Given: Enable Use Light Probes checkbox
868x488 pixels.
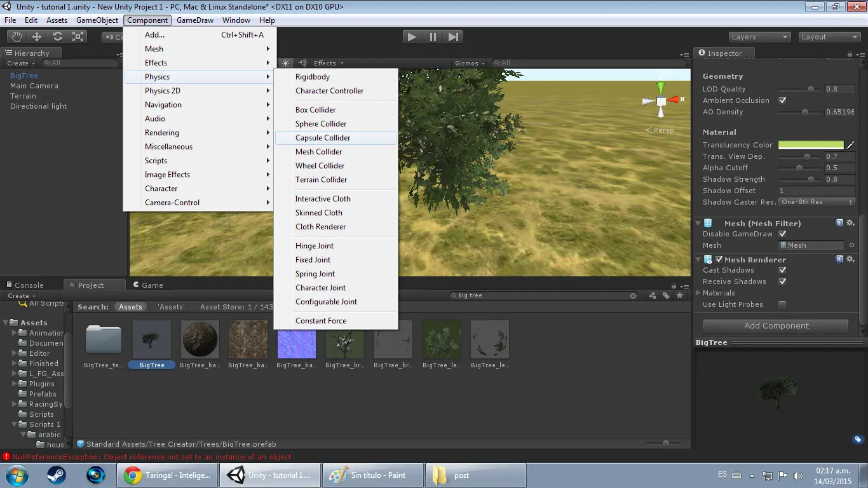Looking at the screenshot, I should (x=783, y=304).
